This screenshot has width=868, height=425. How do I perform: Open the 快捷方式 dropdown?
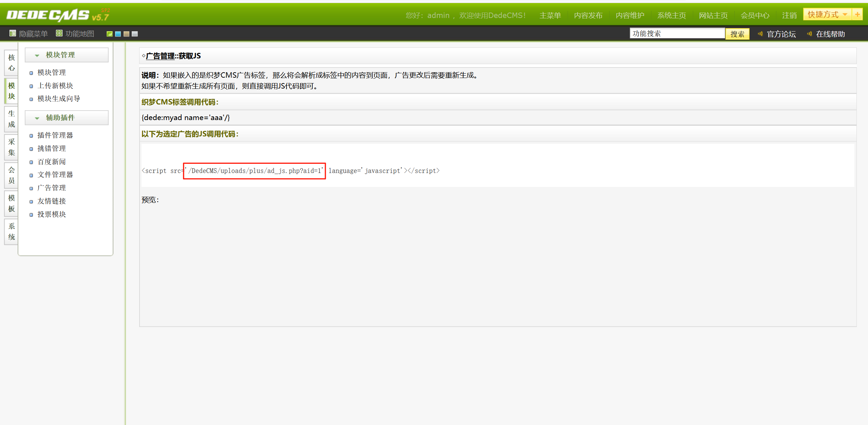(x=828, y=14)
